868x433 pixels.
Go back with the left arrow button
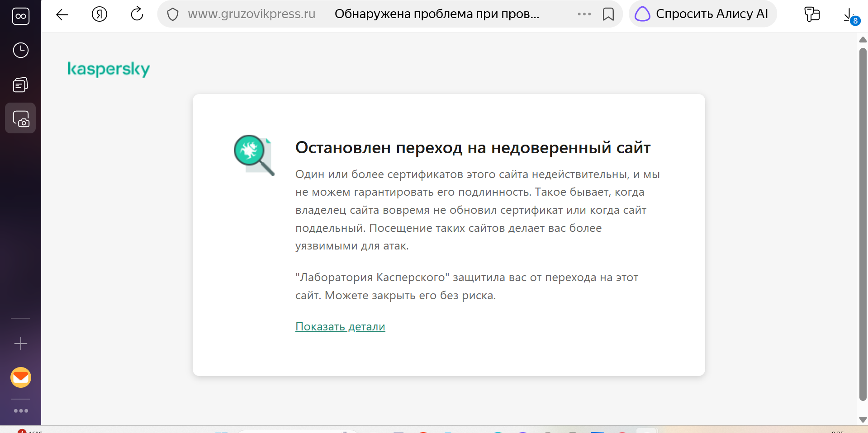tap(62, 14)
